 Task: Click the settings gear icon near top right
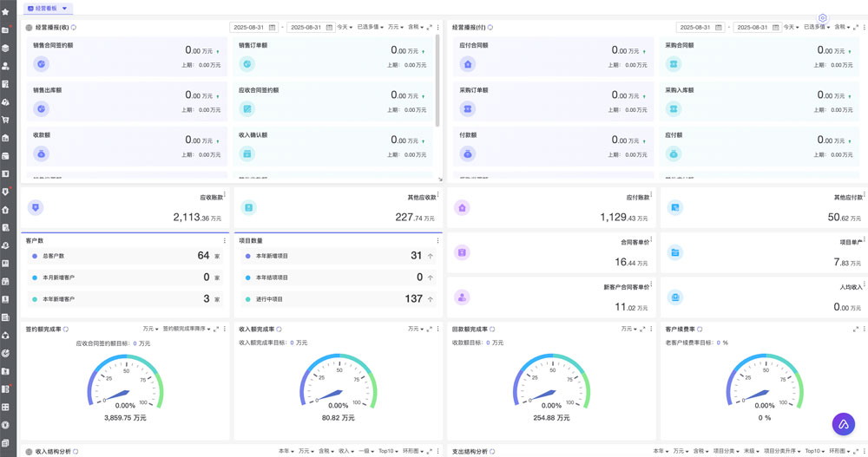823,18
